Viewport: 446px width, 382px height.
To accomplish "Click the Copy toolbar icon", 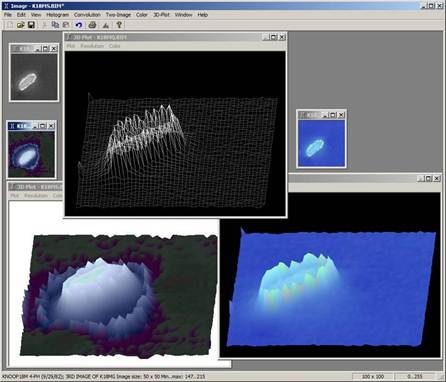I will [x=55, y=25].
